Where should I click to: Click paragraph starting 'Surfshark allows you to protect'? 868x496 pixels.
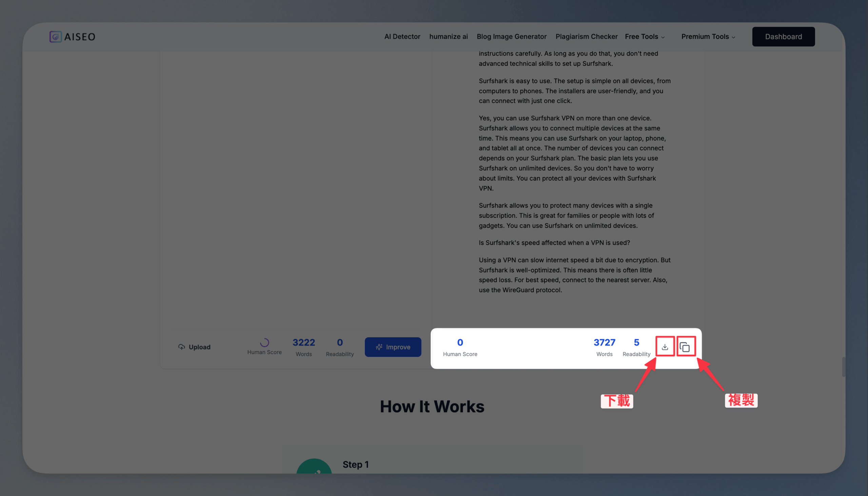point(566,215)
